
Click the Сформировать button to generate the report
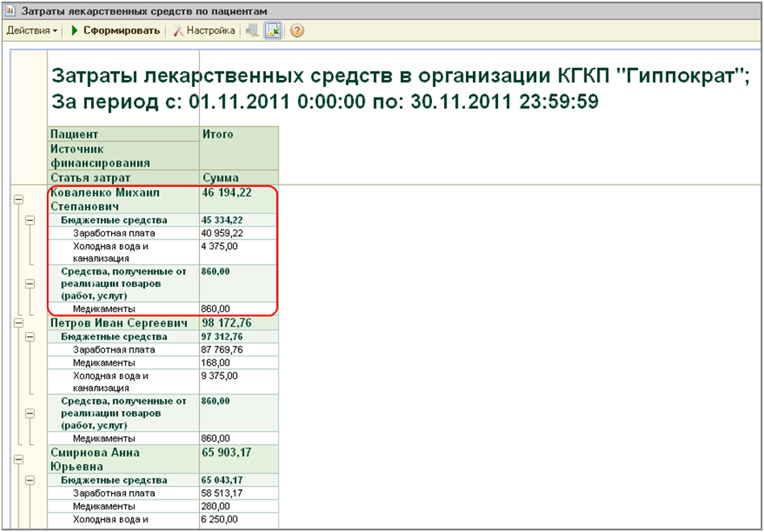[115, 31]
